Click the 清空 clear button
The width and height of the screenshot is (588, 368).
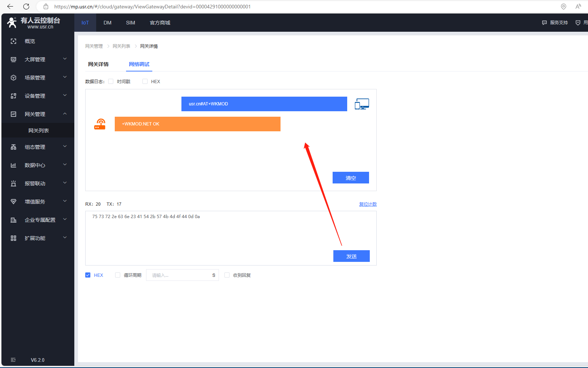point(351,178)
